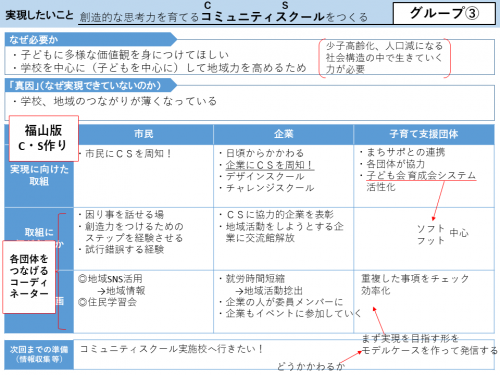
Task: Click the →地域情報 line
Action: (x=121, y=291)
